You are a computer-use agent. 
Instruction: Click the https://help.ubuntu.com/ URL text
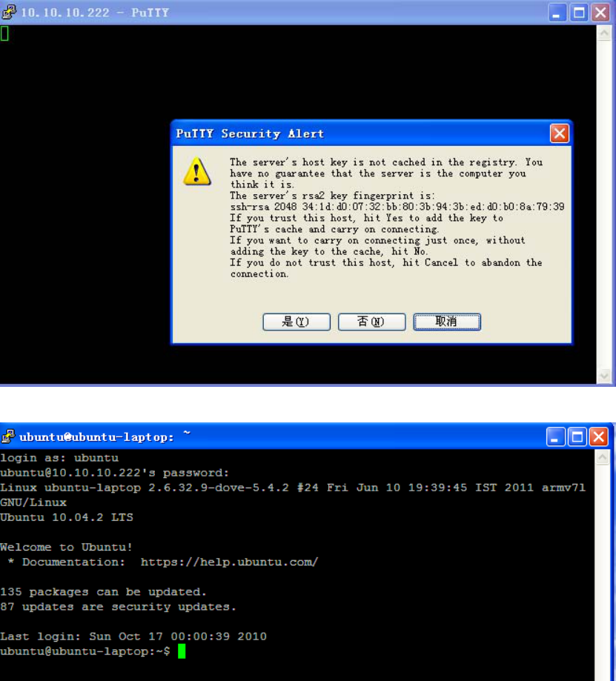[229, 562]
